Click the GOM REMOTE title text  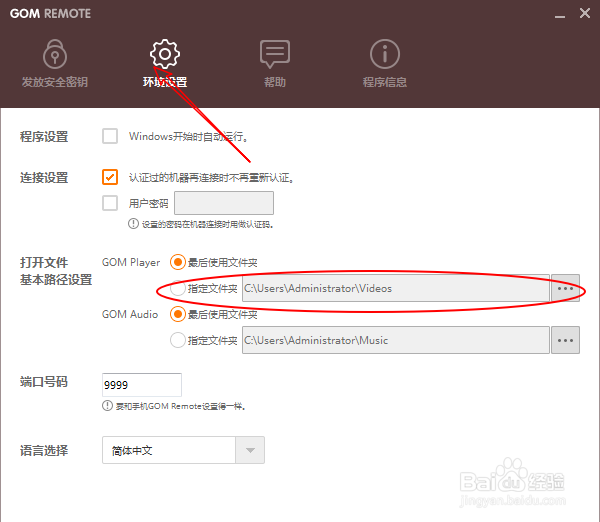tap(51, 14)
